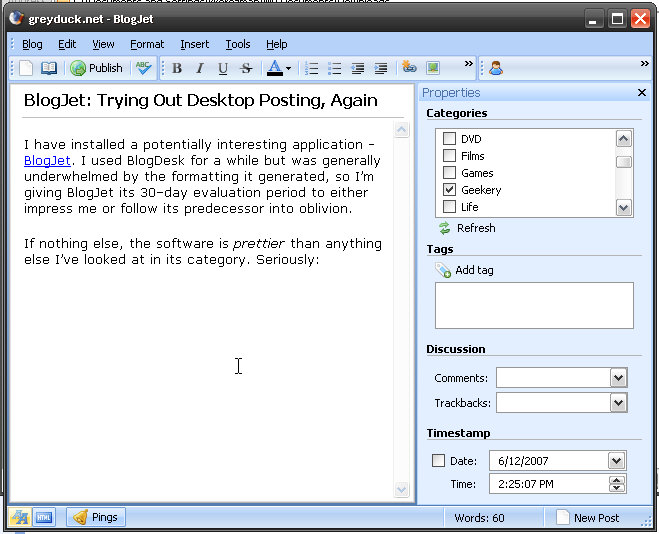This screenshot has height=534, width=659.
Task: Expand the account toolbar overflow chevron
Action: pos(644,64)
